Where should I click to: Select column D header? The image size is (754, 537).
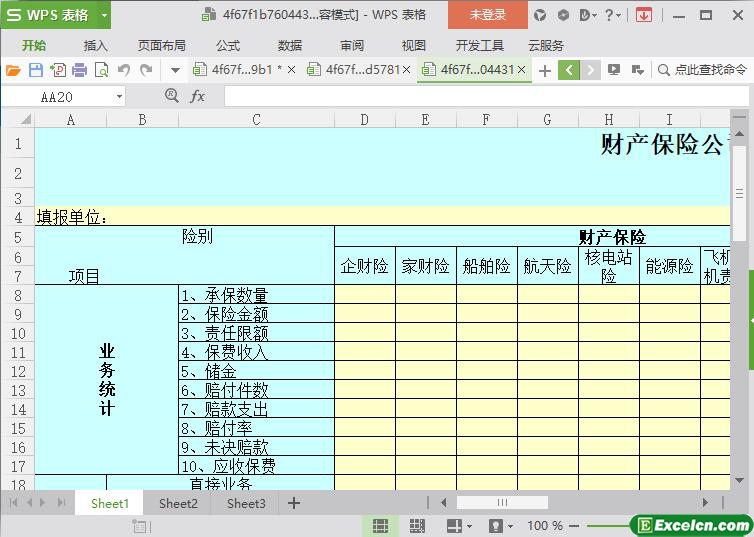365,120
